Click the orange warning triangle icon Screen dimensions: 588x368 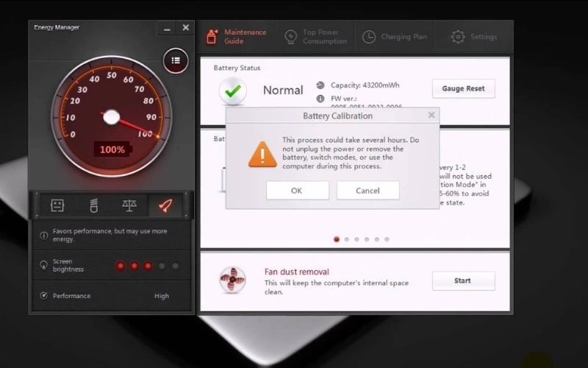pos(257,152)
